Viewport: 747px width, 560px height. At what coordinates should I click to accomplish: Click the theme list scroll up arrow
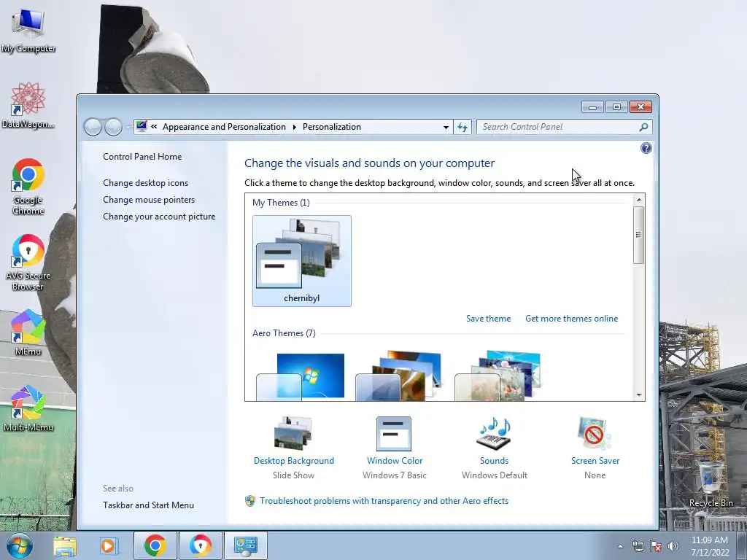(x=639, y=200)
